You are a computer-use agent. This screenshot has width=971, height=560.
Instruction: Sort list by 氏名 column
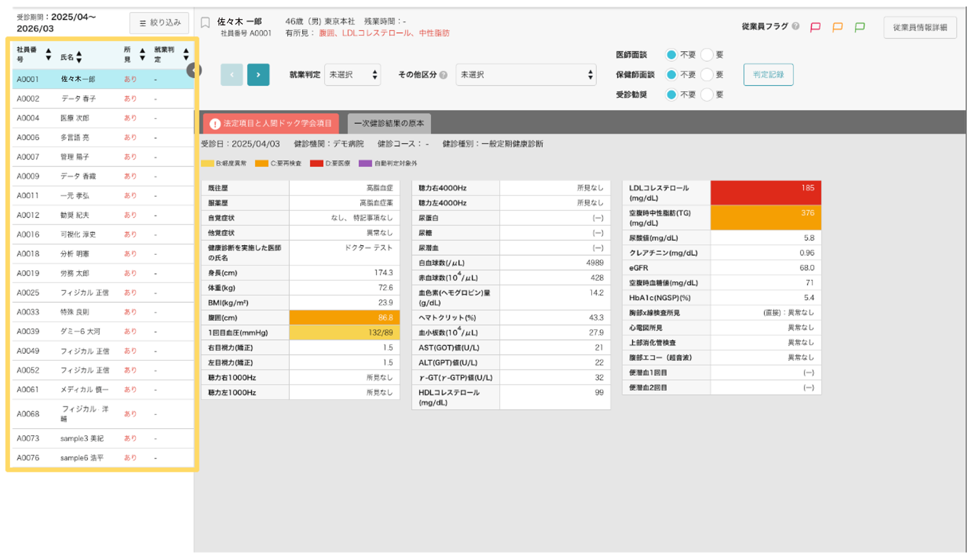point(79,57)
